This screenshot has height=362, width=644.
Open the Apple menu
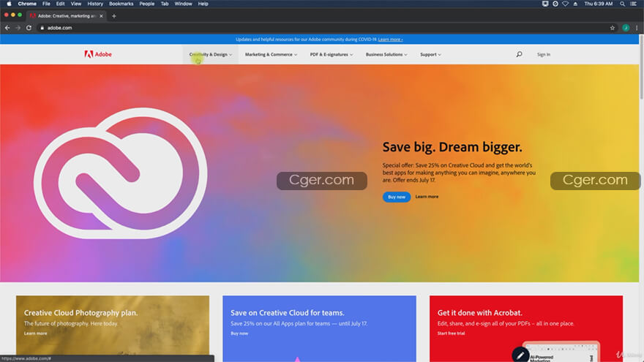pos(9,4)
